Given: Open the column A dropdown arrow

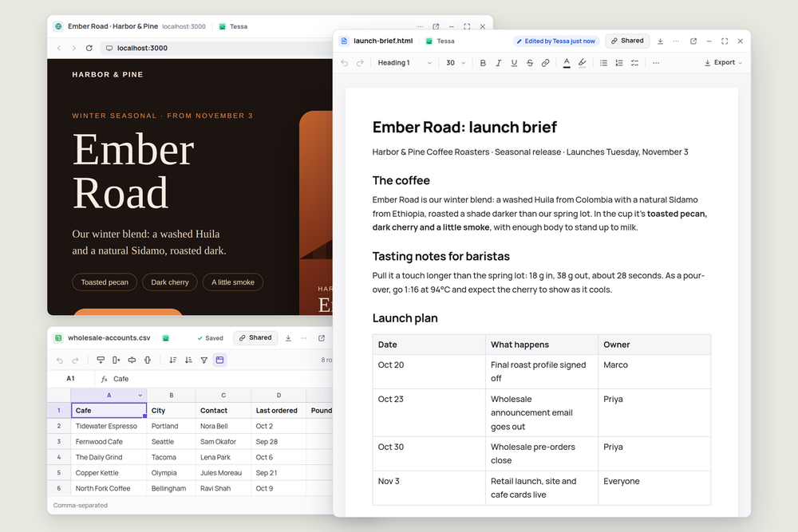Looking at the screenshot, I should point(140,395).
